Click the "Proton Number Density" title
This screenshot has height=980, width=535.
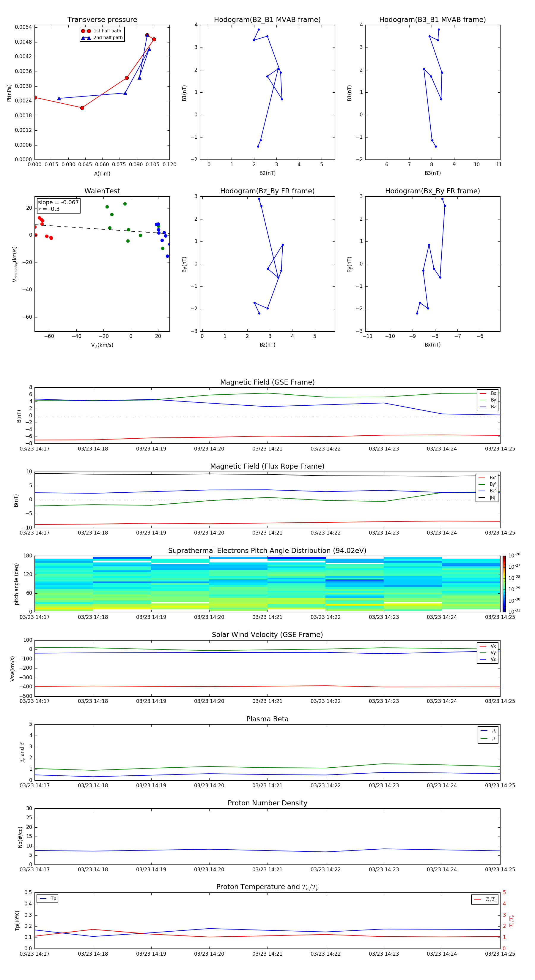coord(267,803)
